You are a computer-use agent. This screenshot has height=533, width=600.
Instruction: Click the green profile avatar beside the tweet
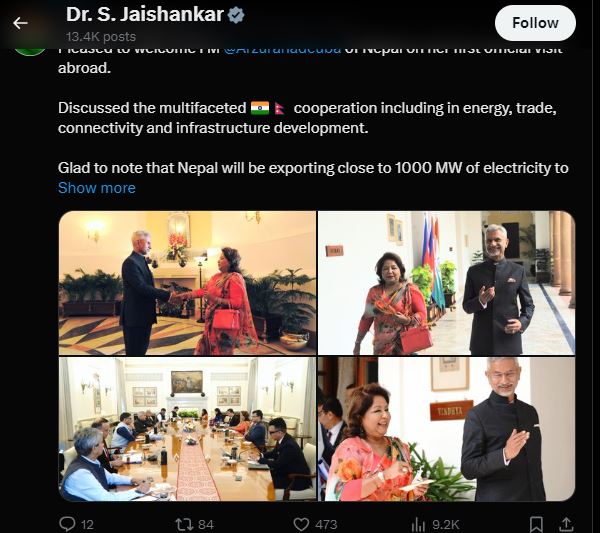30,52
